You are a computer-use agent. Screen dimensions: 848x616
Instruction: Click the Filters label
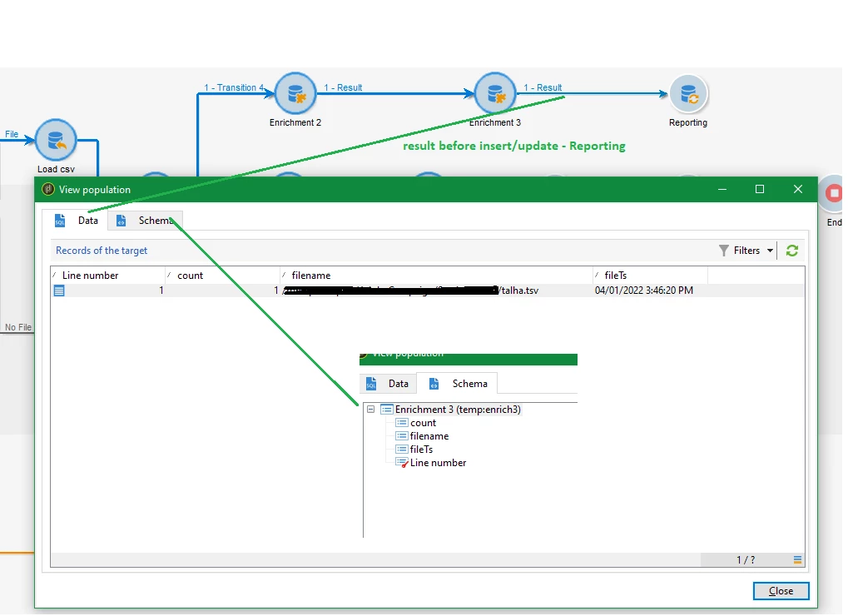click(x=746, y=251)
